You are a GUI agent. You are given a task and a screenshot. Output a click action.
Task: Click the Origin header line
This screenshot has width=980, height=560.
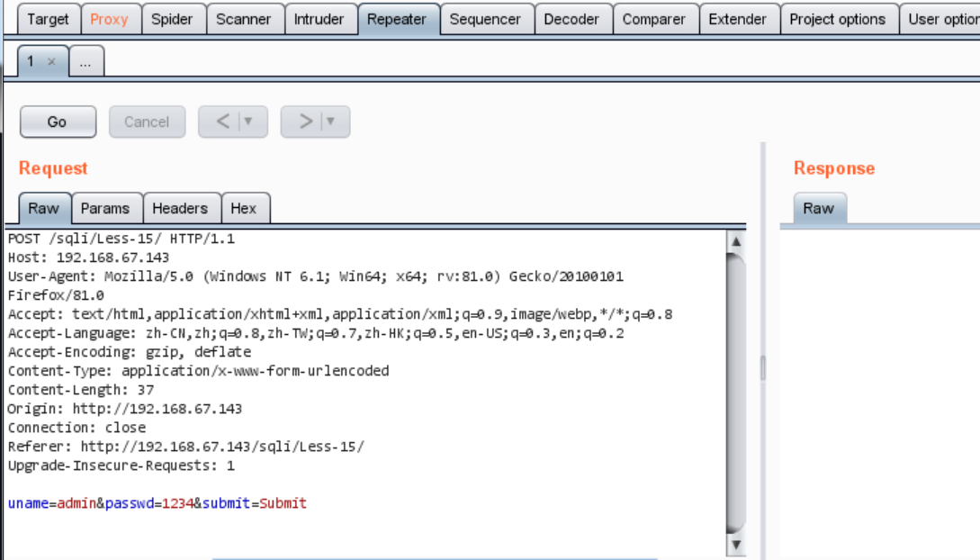(x=124, y=409)
